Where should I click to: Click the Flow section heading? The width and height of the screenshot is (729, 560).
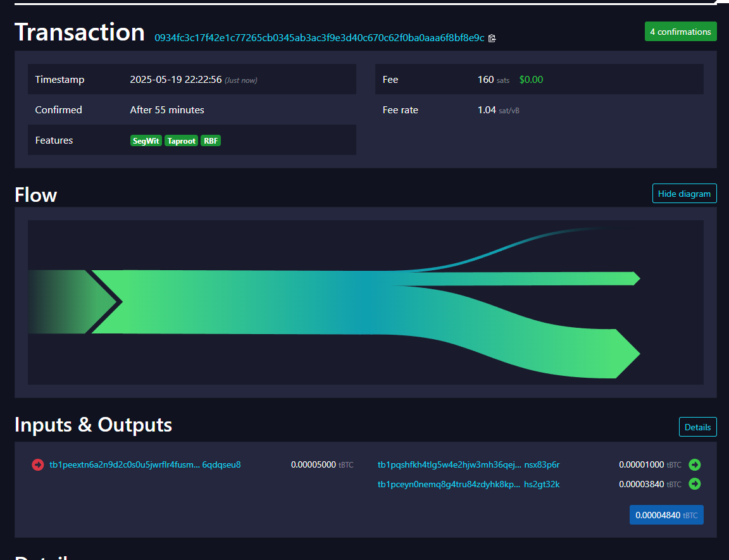(x=36, y=195)
